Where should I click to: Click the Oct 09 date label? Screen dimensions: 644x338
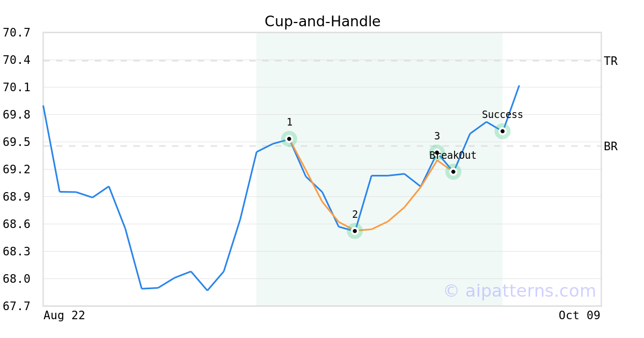(x=579, y=315)
